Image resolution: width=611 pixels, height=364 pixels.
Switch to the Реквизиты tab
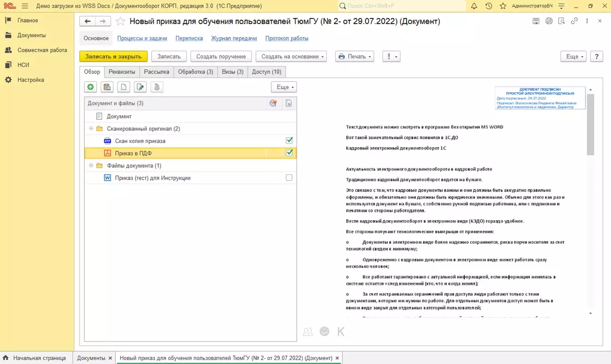point(122,72)
